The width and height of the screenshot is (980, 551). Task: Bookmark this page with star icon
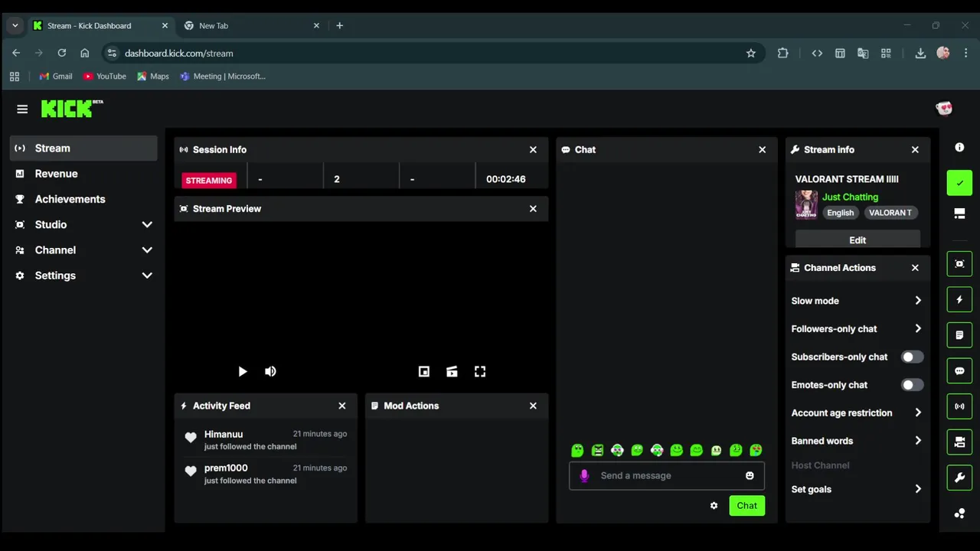[x=750, y=53]
